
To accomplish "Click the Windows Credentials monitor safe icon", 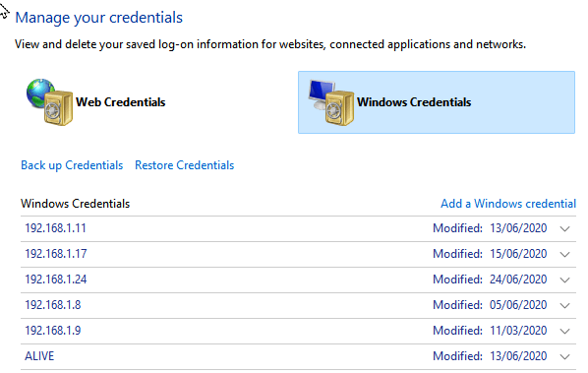I will (x=331, y=102).
